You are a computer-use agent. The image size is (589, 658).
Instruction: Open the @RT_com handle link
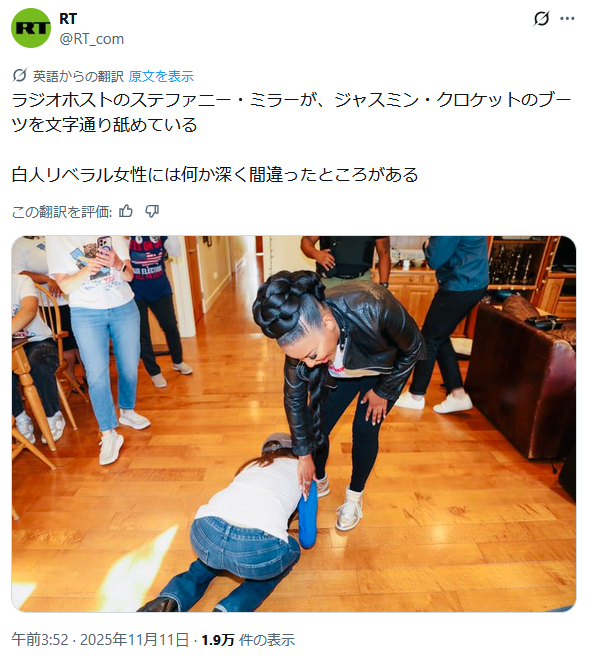[x=92, y=39]
